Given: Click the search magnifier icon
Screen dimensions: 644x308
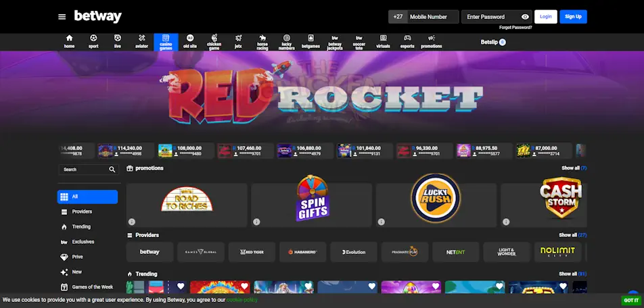Looking at the screenshot, I should pos(112,170).
